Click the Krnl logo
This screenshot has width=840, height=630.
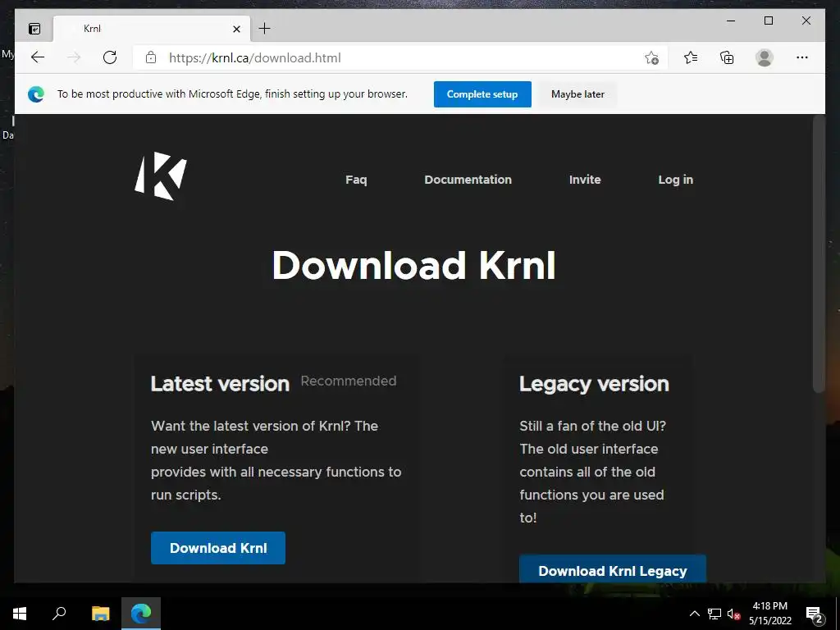(x=160, y=176)
